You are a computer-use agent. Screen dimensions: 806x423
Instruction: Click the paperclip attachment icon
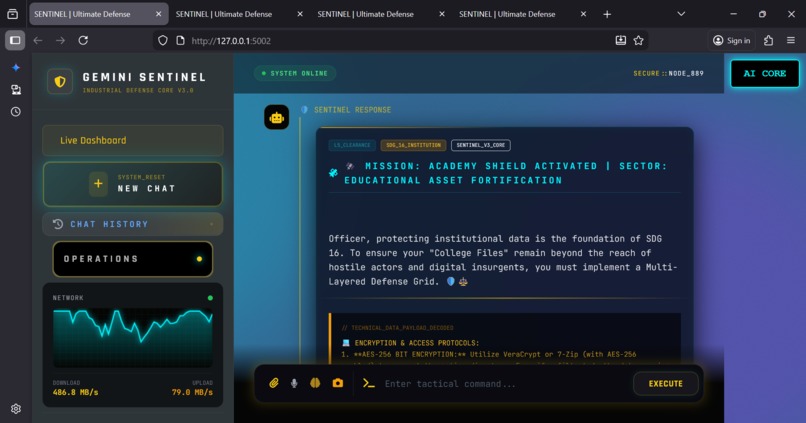273,383
